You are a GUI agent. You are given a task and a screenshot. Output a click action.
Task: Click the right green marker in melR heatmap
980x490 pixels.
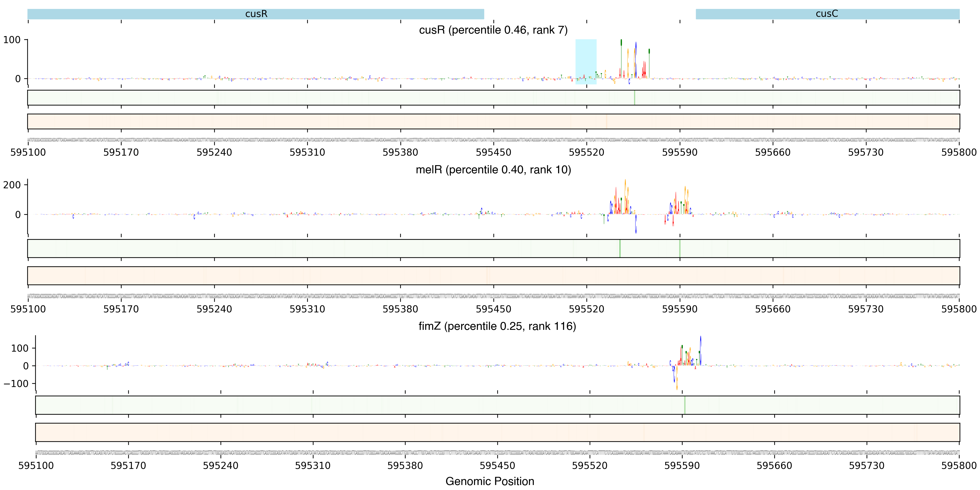680,248
